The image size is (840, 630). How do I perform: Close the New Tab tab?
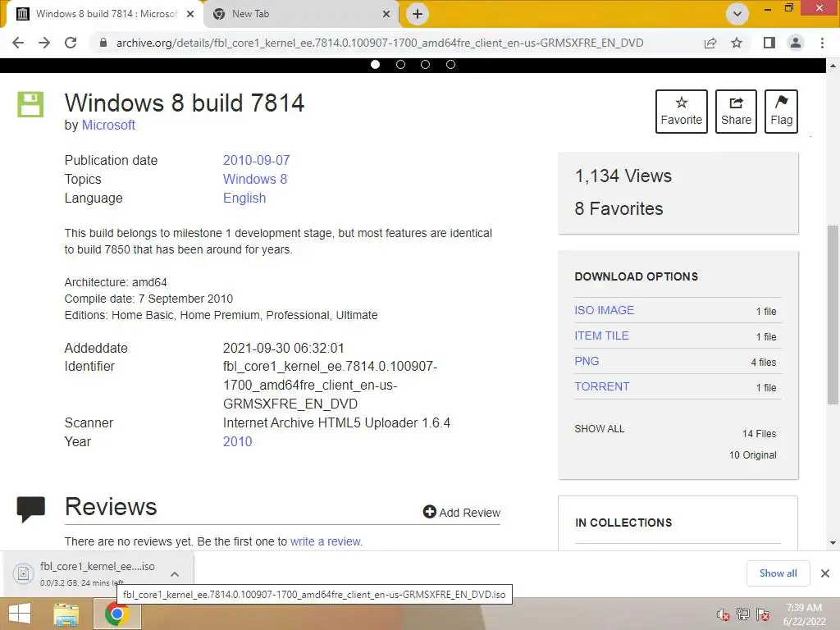(386, 14)
